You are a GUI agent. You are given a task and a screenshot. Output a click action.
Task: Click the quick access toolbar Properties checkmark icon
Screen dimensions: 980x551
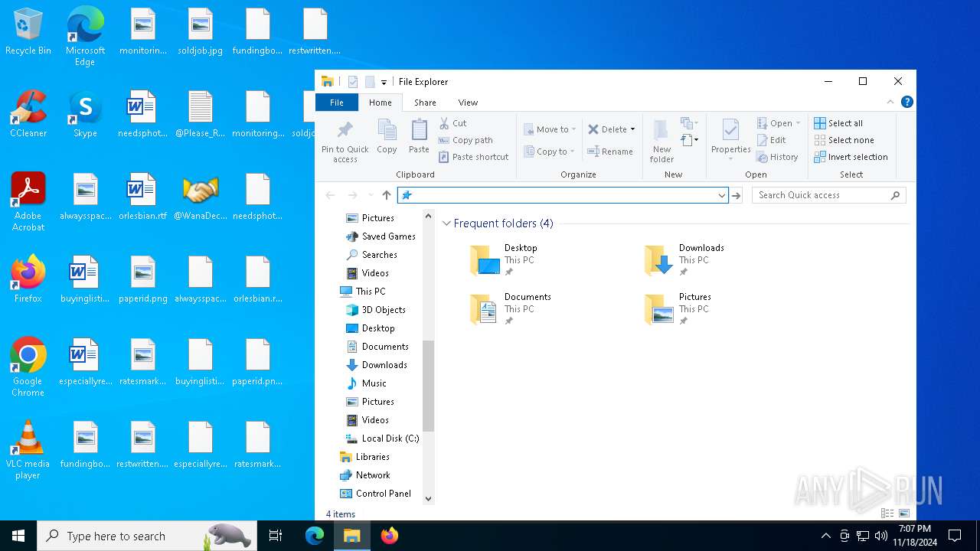353,82
